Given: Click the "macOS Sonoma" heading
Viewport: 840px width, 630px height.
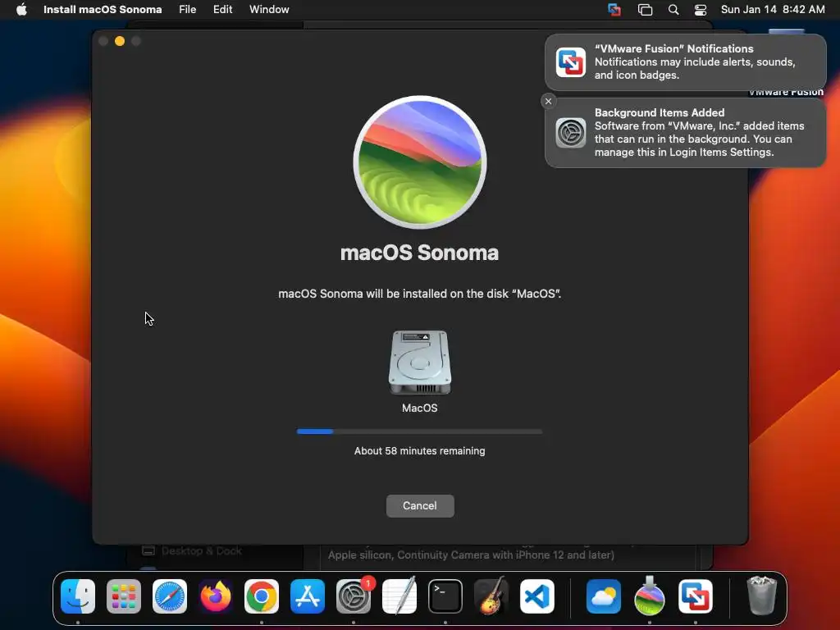Looking at the screenshot, I should (x=419, y=253).
